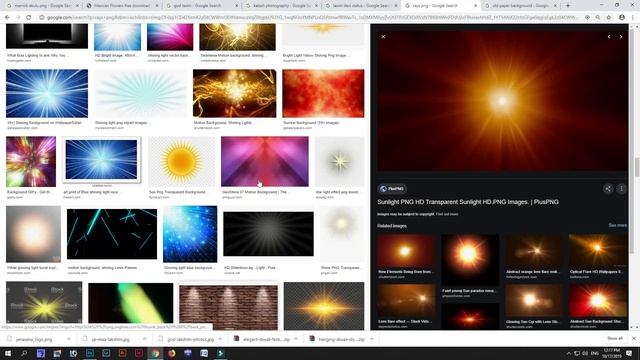Click the 'Find out more' copyright link

click(x=447, y=214)
